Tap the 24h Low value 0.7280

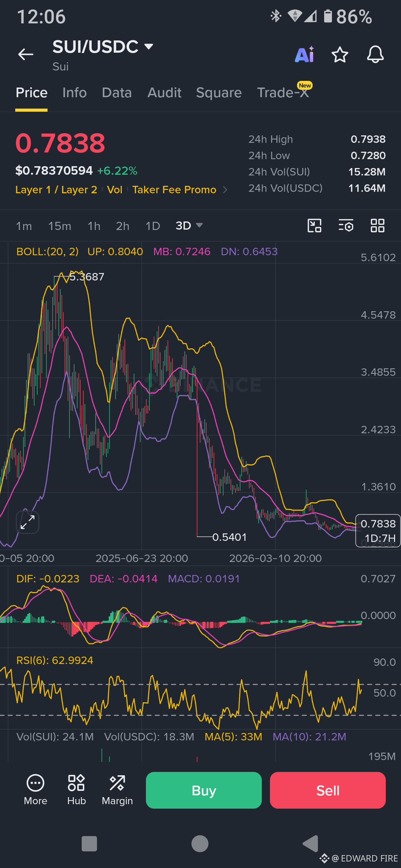click(368, 156)
